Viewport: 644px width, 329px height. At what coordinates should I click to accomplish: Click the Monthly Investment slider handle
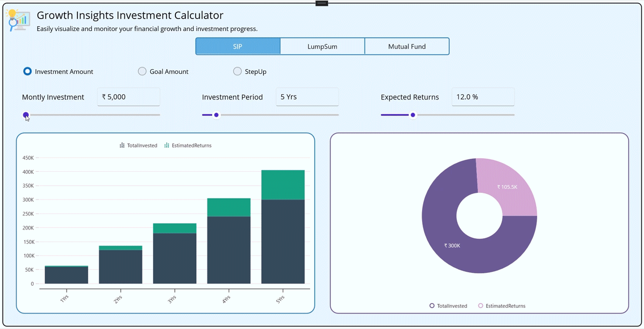(26, 115)
